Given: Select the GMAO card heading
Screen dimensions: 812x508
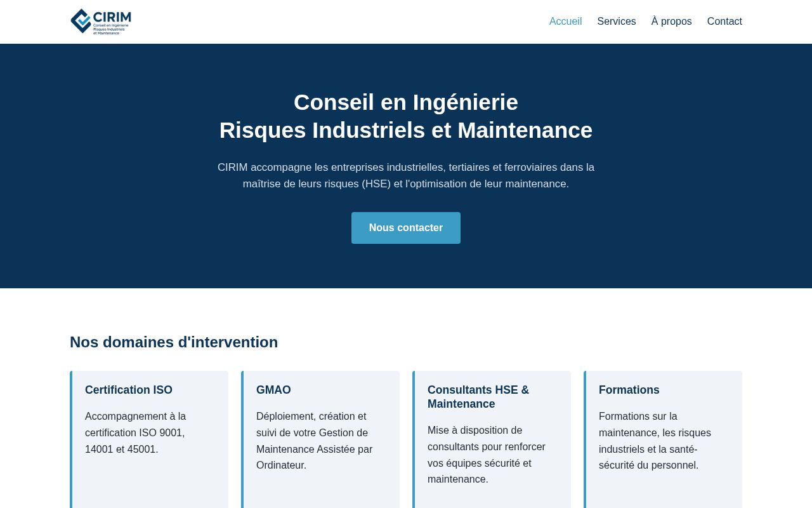Looking at the screenshot, I should (273, 390).
